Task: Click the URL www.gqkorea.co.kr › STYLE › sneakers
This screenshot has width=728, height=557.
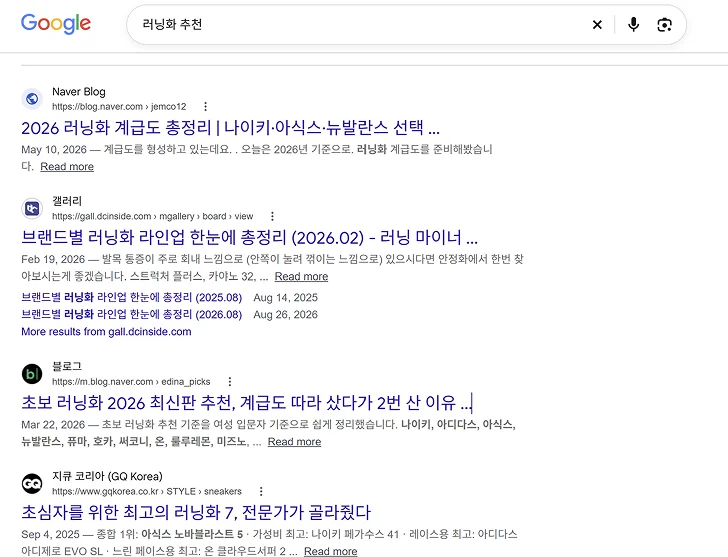Action: 147,491
